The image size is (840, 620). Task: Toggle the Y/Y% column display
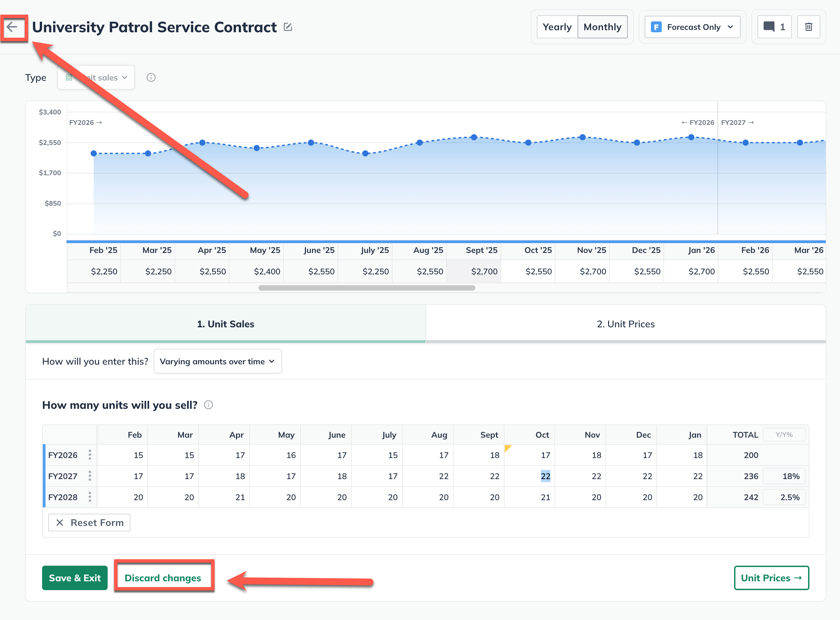click(x=784, y=435)
